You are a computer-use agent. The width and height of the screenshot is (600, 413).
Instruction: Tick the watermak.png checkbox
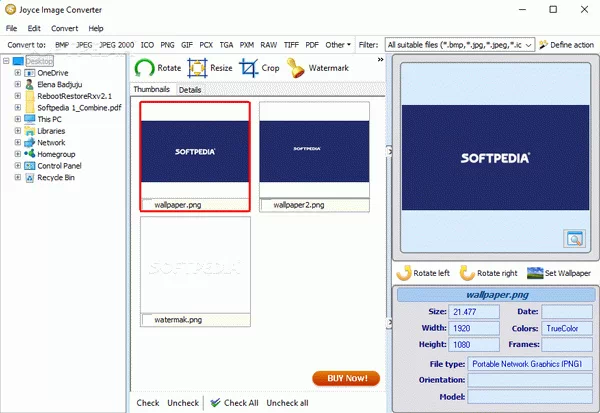pyautogui.click(x=148, y=320)
